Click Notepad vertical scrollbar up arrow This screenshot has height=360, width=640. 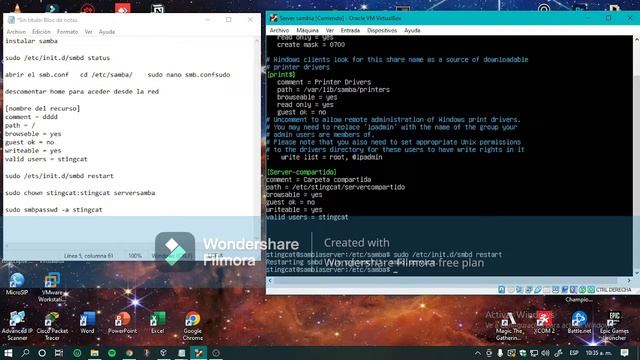pyautogui.click(x=257, y=41)
